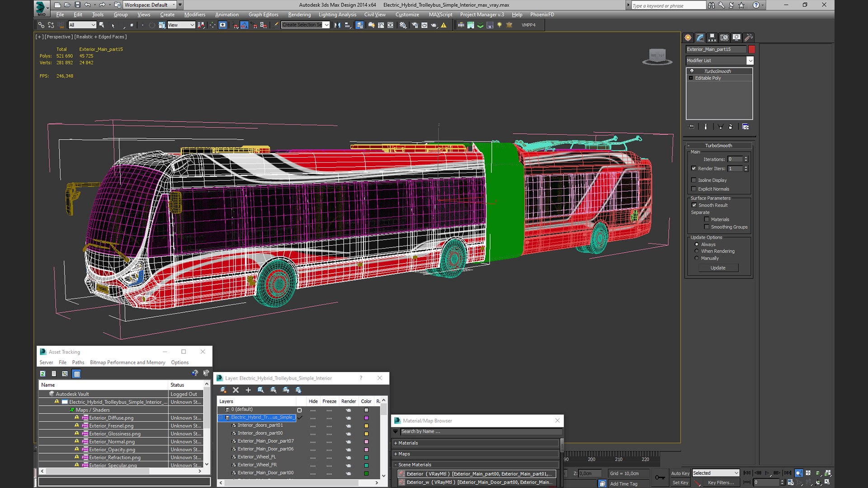868x488 pixels.
Task: Click the Auto Key button
Action: click(680, 473)
